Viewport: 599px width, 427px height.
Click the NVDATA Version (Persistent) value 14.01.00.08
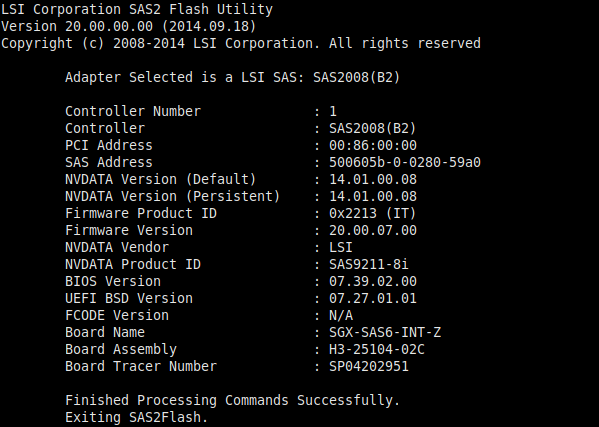373,196
